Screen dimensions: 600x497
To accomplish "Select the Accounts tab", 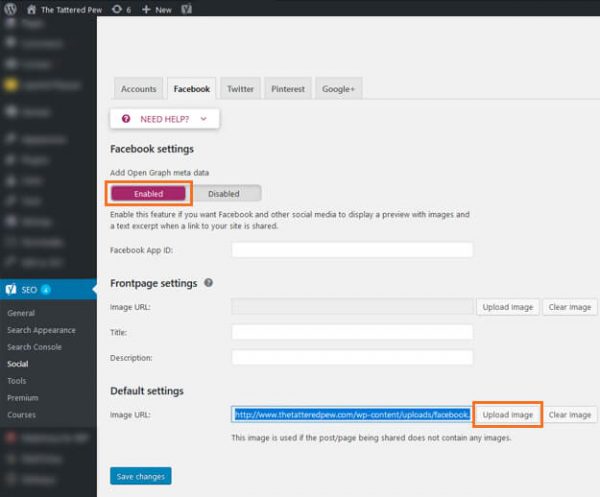I will pyautogui.click(x=138, y=89).
